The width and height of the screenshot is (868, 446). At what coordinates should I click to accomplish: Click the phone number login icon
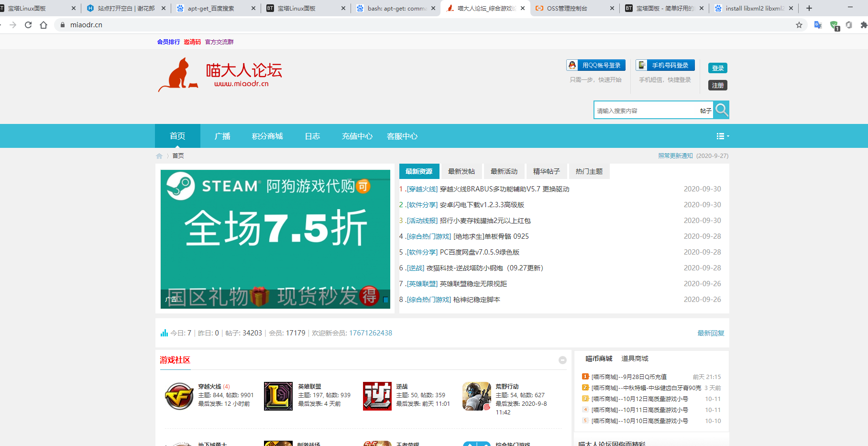tap(642, 65)
